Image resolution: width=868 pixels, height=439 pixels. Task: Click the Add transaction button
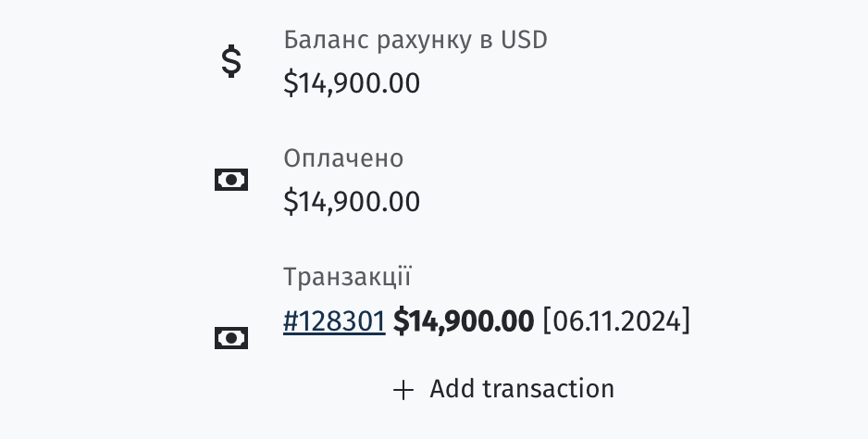tap(503, 389)
